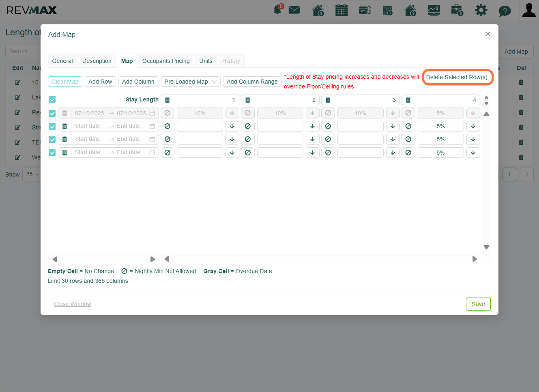Open the revenue monitor chart icon
Image resolution: width=539 pixels, height=392 pixels.
click(434, 10)
